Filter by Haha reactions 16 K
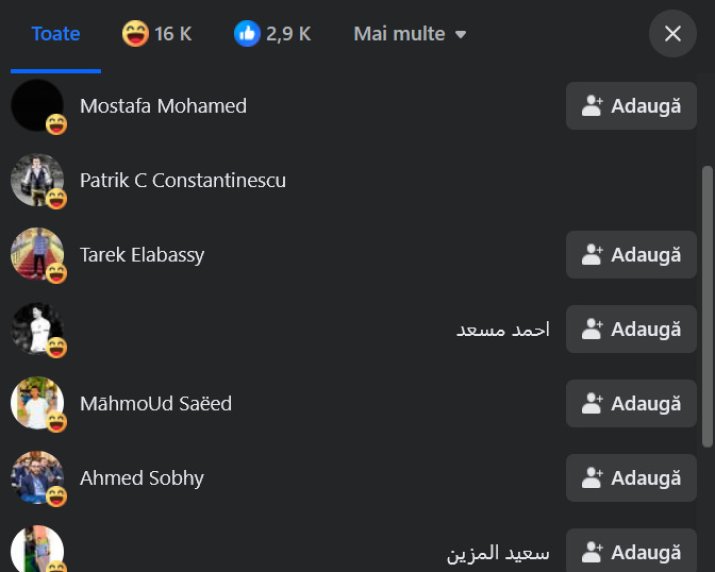 tap(157, 34)
